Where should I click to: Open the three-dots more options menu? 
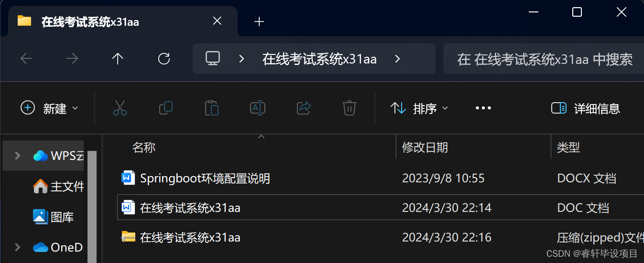tap(483, 108)
